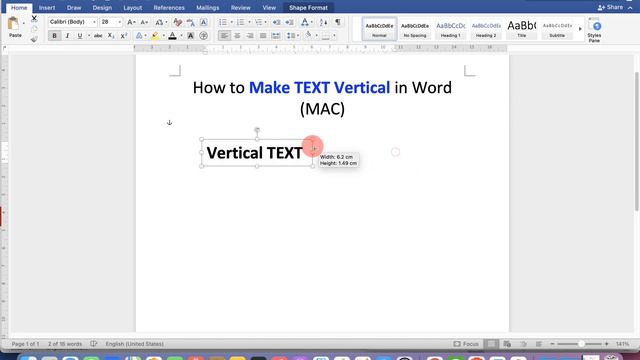Image resolution: width=640 pixels, height=360 pixels.
Task: Open the Home tab
Action: tap(19, 8)
